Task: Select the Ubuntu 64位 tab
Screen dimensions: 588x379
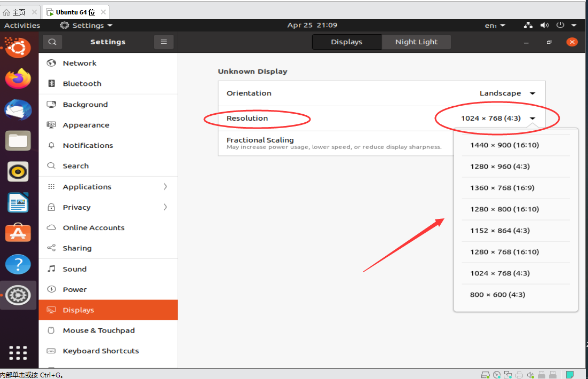Action: pyautogui.click(x=70, y=11)
